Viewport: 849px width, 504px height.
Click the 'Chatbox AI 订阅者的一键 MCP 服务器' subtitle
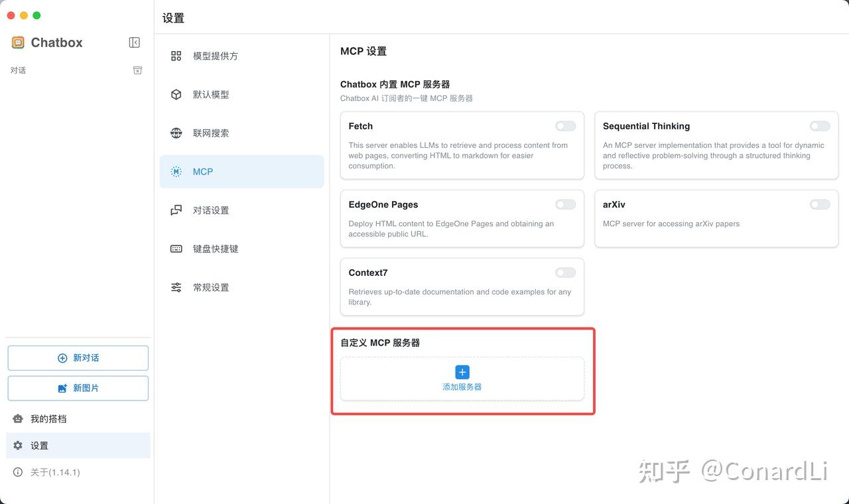tap(407, 98)
